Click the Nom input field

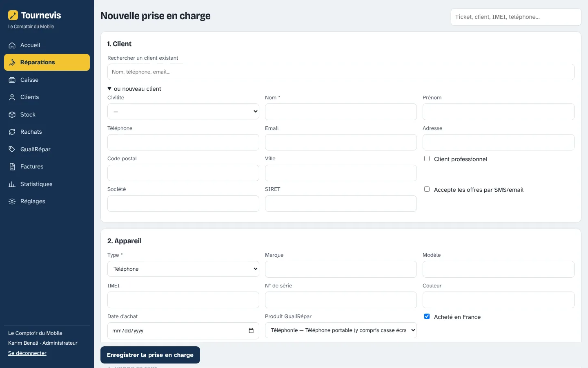coord(341,112)
